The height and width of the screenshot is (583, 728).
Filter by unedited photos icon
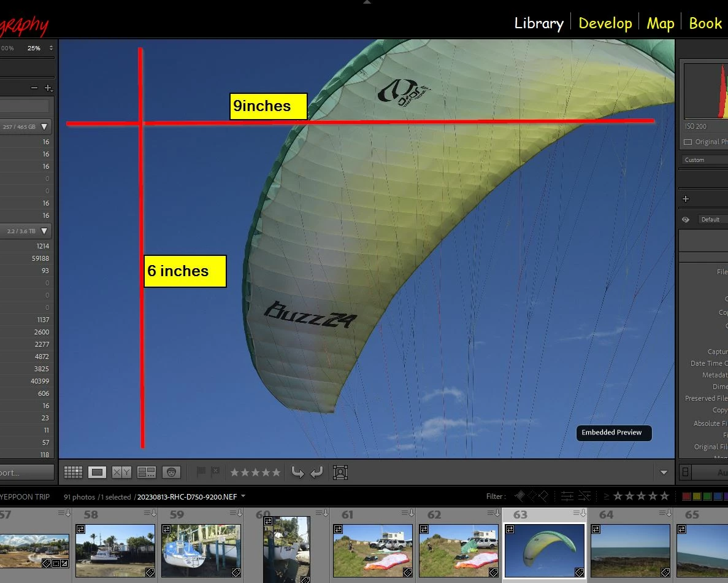pyautogui.click(x=584, y=496)
